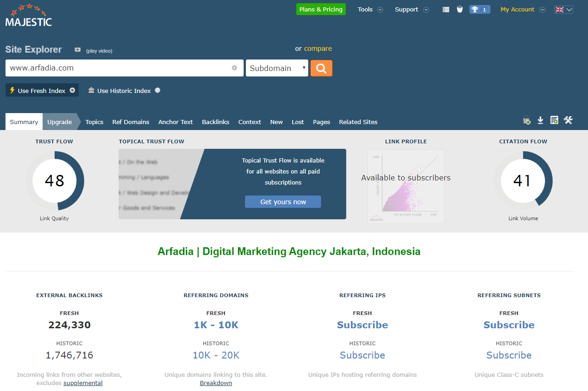This screenshot has width=588, height=391.
Task: Click historic referring domains 10K - 20K
Action: click(216, 355)
